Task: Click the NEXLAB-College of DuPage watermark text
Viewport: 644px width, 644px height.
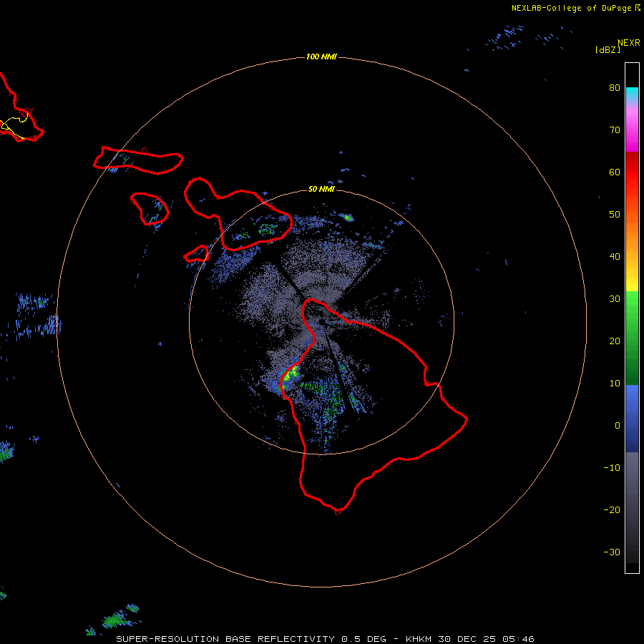Action: (x=572, y=8)
